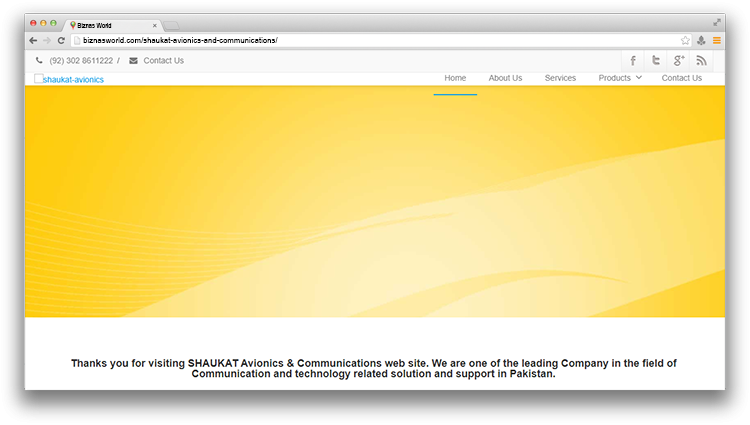This screenshot has height=425, width=750.
Task: Close the Biznas World tab
Action: (x=154, y=25)
